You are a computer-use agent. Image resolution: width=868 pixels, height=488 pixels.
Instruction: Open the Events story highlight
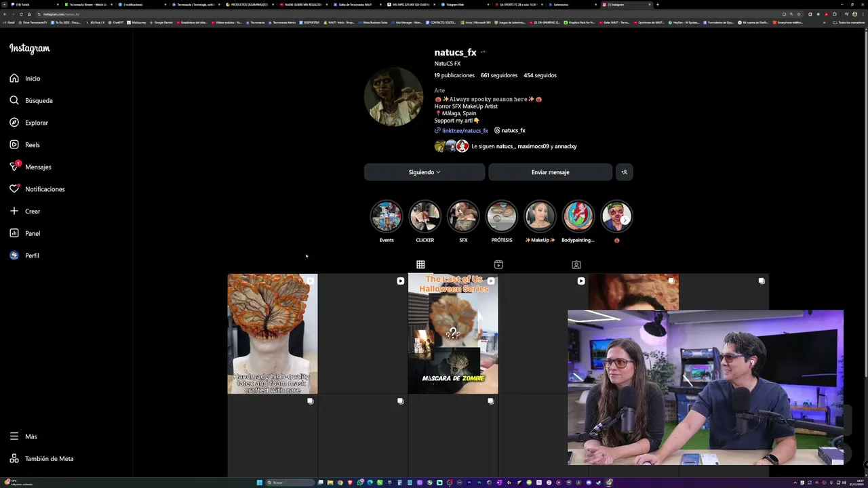click(387, 217)
